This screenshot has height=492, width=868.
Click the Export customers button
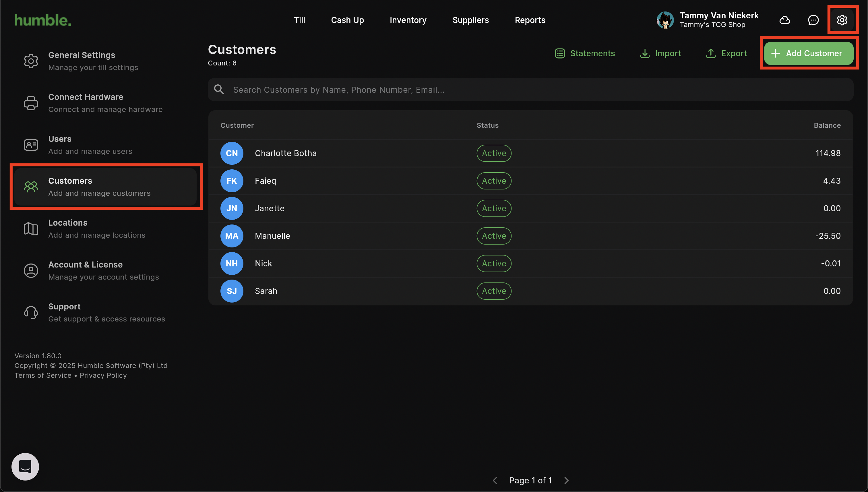click(726, 53)
